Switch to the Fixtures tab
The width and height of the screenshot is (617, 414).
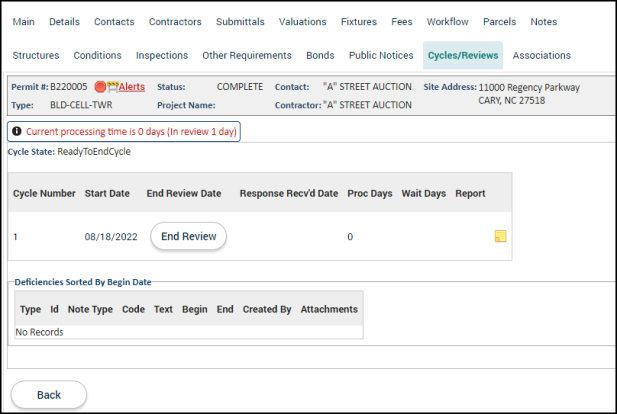(359, 22)
